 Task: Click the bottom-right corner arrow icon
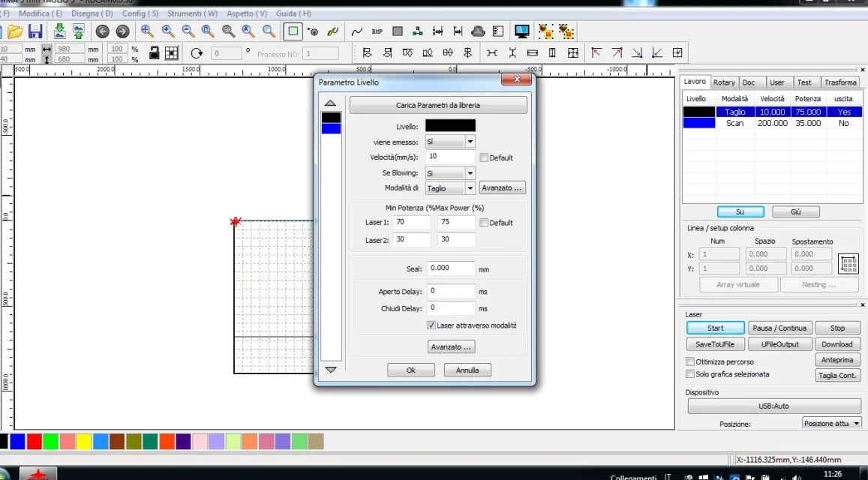point(637,52)
